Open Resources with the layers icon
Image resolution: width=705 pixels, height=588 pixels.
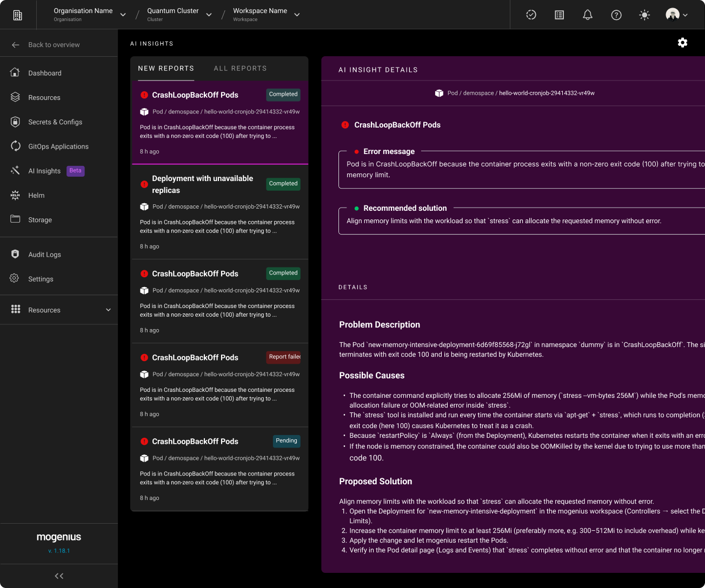15,97
